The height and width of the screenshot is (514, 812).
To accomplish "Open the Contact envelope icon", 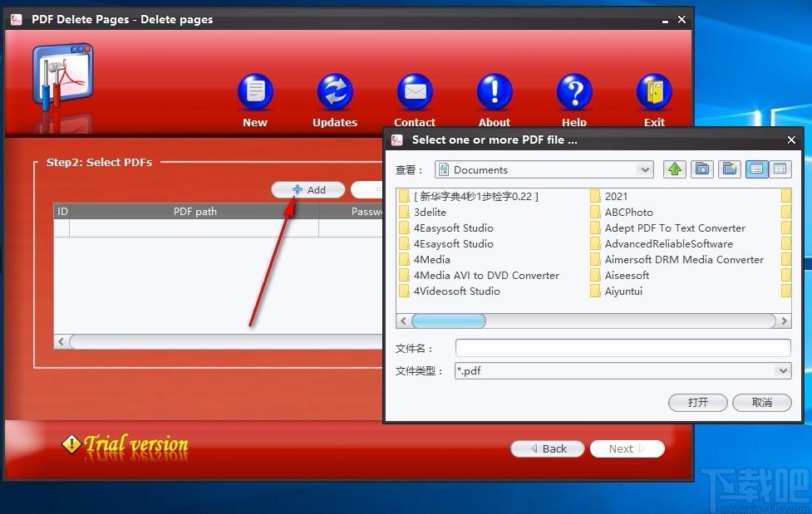I will click(x=415, y=92).
